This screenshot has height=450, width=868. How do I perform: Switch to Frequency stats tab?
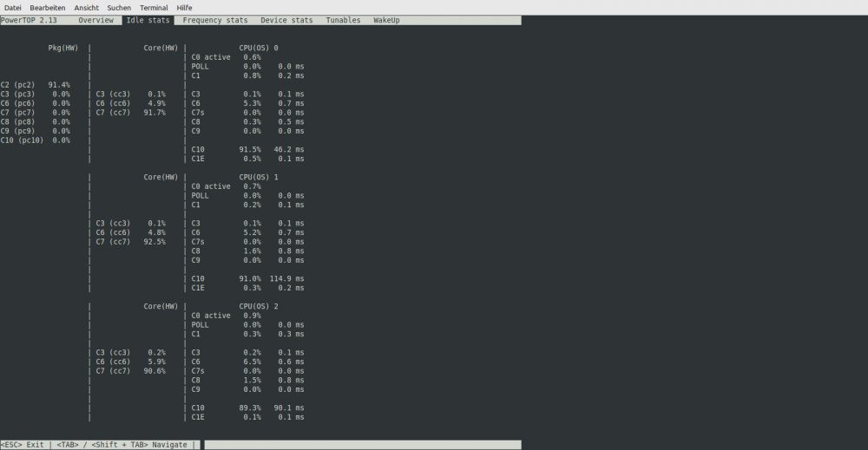[x=215, y=21]
